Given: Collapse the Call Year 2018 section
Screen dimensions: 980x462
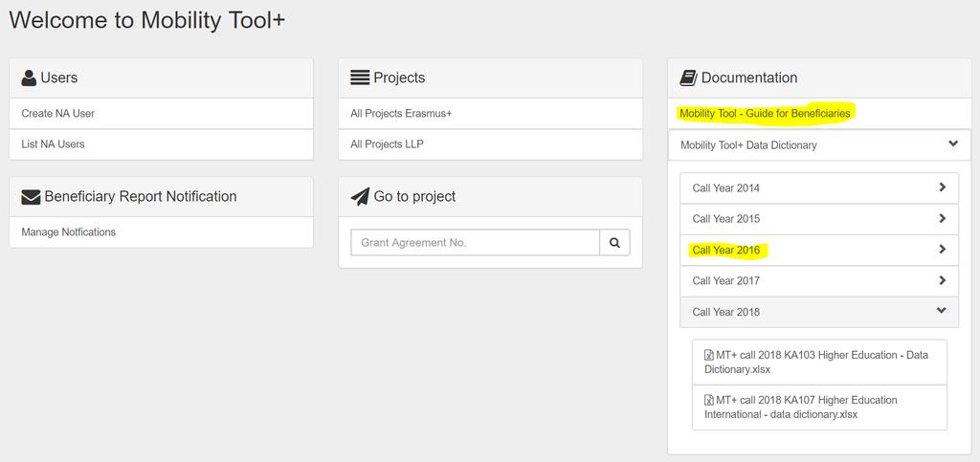Looking at the screenshot, I should pos(941,311).
